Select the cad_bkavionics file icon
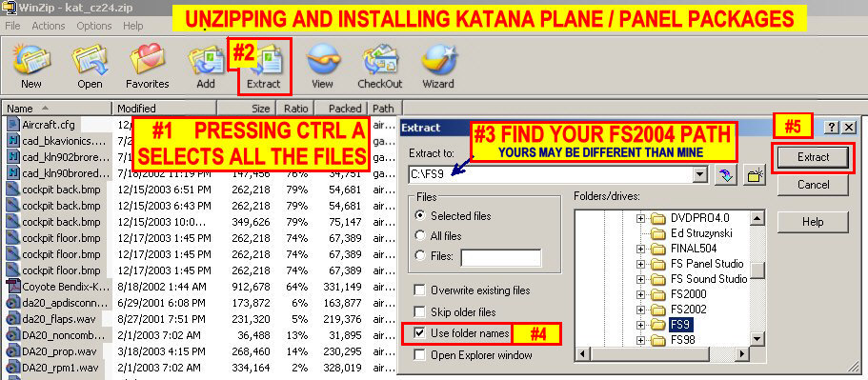 pyautogui.click(x=13, y=141)
